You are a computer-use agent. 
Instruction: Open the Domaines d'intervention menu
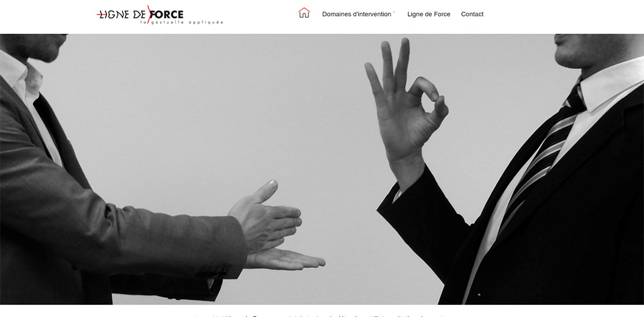coord(356,14)
